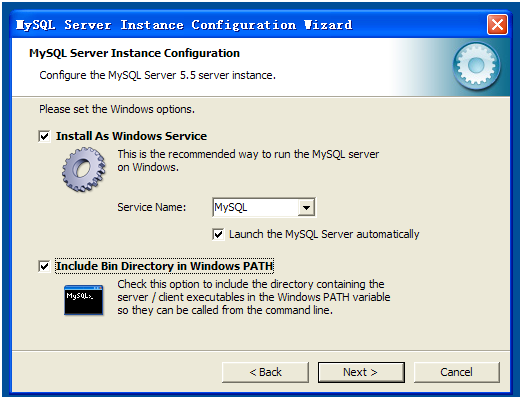
Task: Go back with the < Back button
Action: [265, 372]
